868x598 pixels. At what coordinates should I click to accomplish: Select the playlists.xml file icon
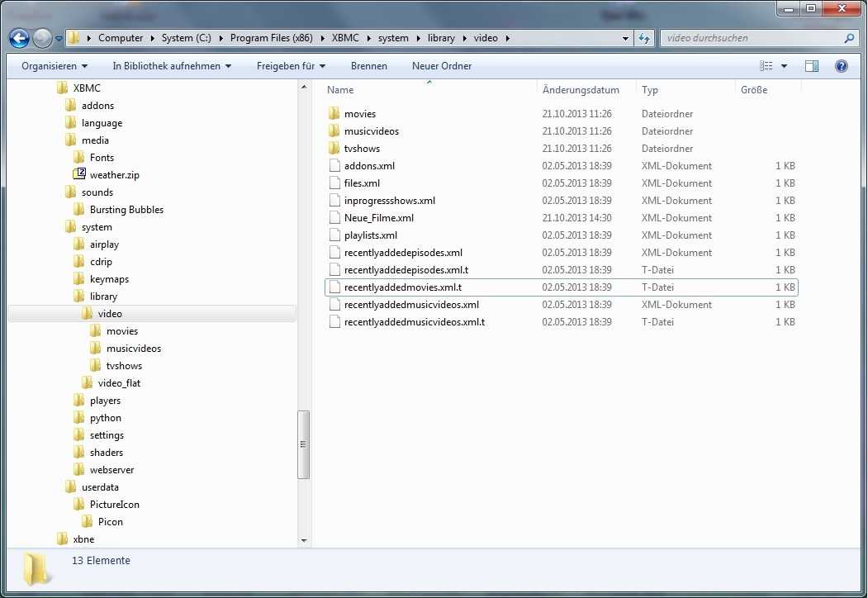click(x=334, y=235)
